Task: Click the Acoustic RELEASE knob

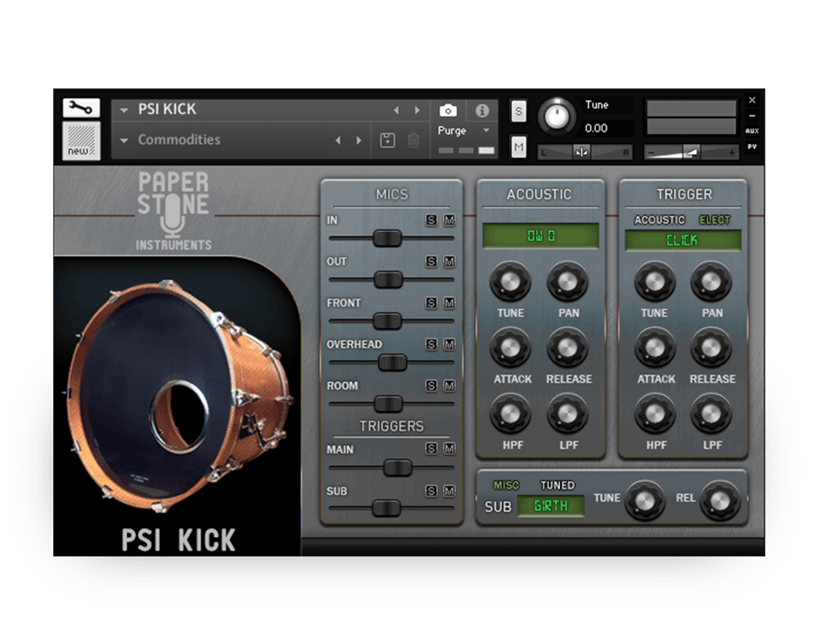Action: click(x=567, y=348)
